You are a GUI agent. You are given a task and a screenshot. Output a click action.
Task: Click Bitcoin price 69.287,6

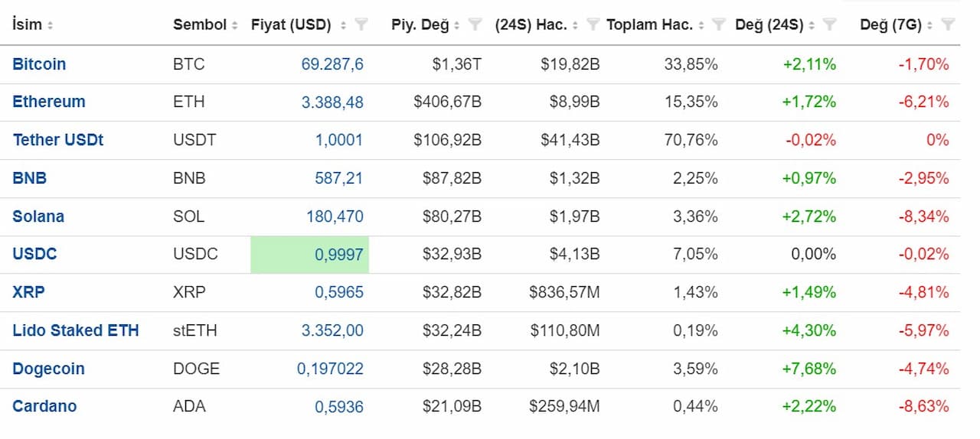(x=332, y=64)
